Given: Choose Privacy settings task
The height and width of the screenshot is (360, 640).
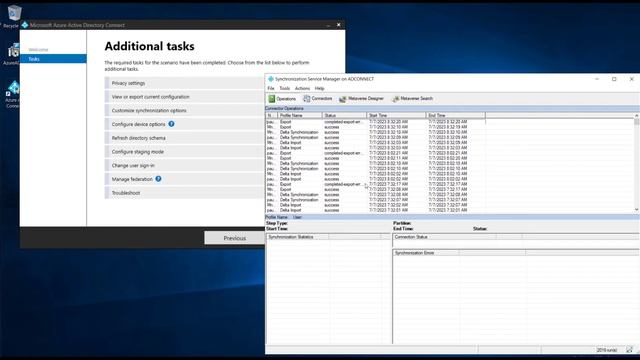Looking at the screenshot, I should [x=185, y=83].
